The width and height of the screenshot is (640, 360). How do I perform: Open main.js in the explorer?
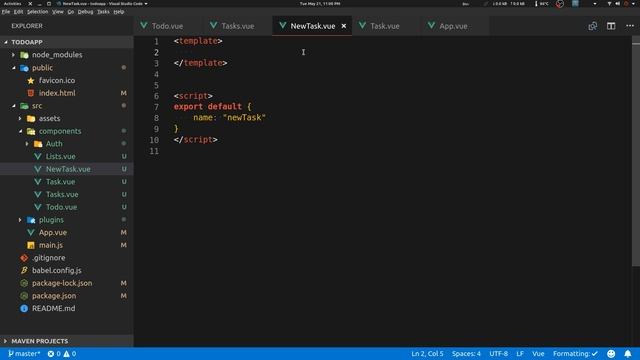coord(51,245)
